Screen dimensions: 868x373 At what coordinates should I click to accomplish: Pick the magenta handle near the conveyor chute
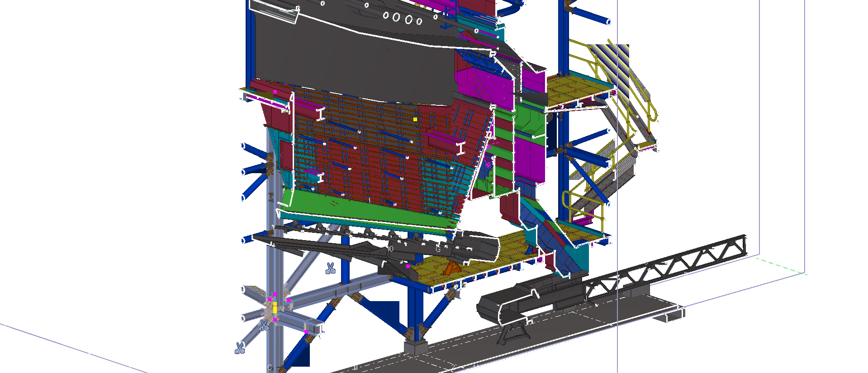tap(408, 267)
